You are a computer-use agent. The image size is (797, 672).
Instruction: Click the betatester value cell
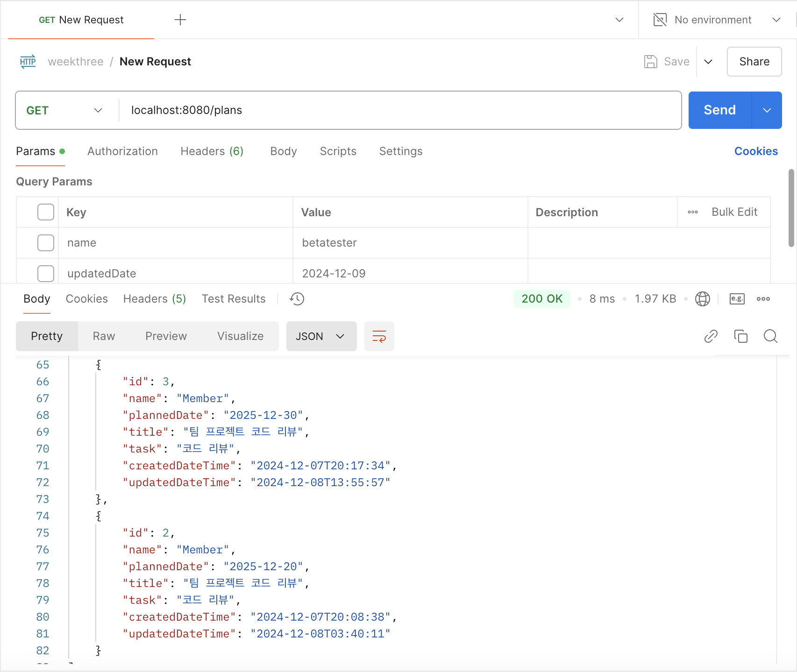(x=410, y=243)
